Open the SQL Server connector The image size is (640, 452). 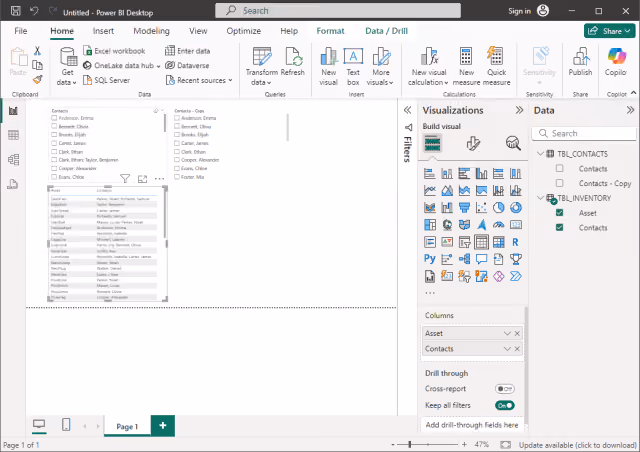[107, 80]
